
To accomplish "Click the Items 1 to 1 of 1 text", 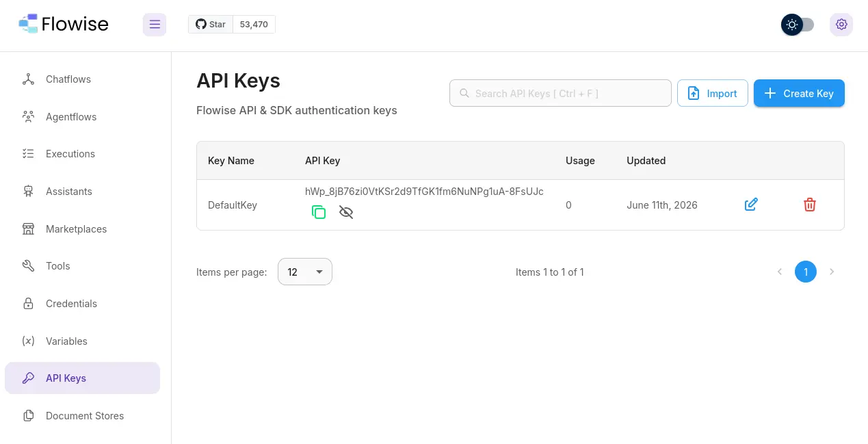I will (550, 272).
